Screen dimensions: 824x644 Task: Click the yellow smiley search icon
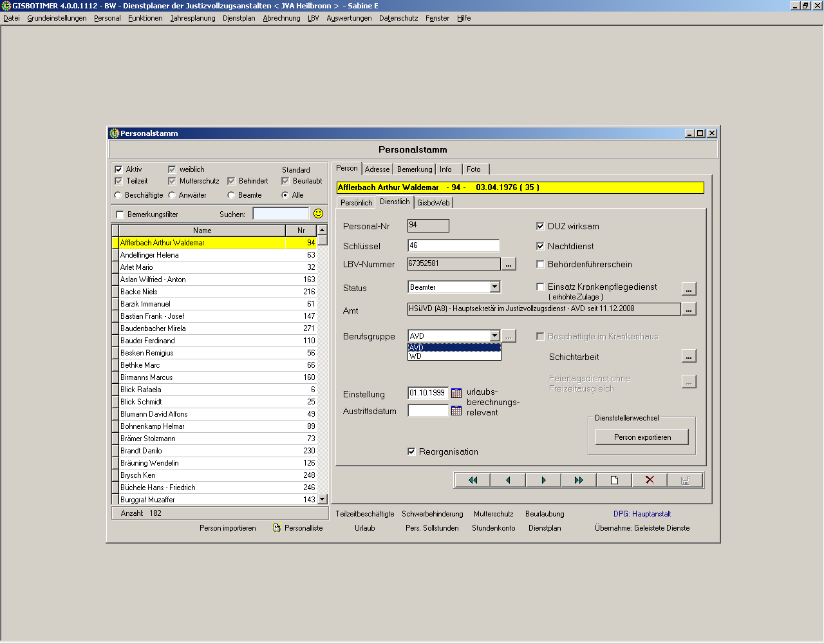point(318,214)
